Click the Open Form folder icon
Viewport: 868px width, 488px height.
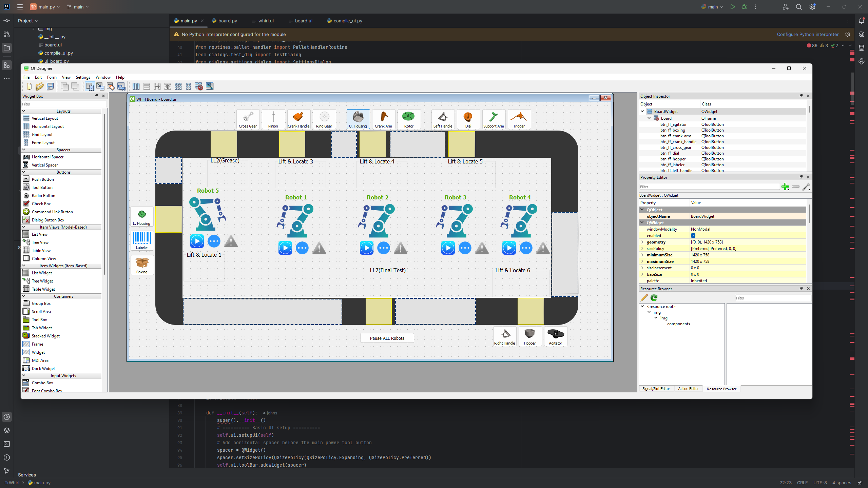point(40,86)
